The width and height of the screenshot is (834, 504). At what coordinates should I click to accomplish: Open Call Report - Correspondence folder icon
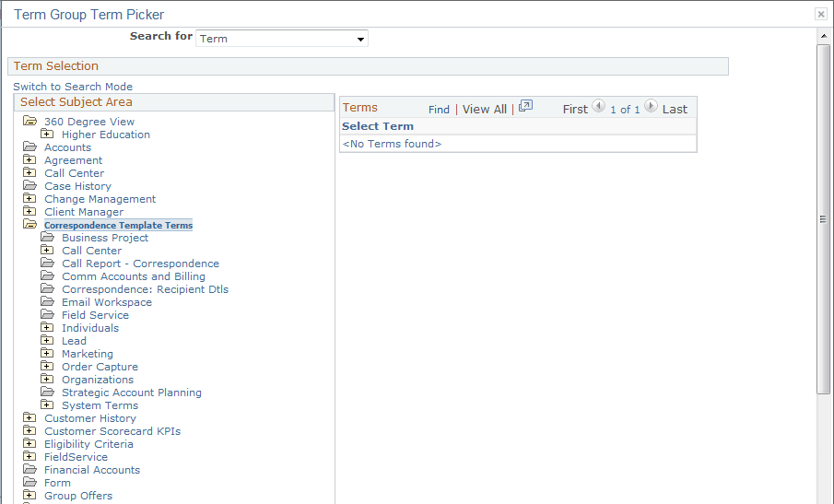[x=47, y=263]
